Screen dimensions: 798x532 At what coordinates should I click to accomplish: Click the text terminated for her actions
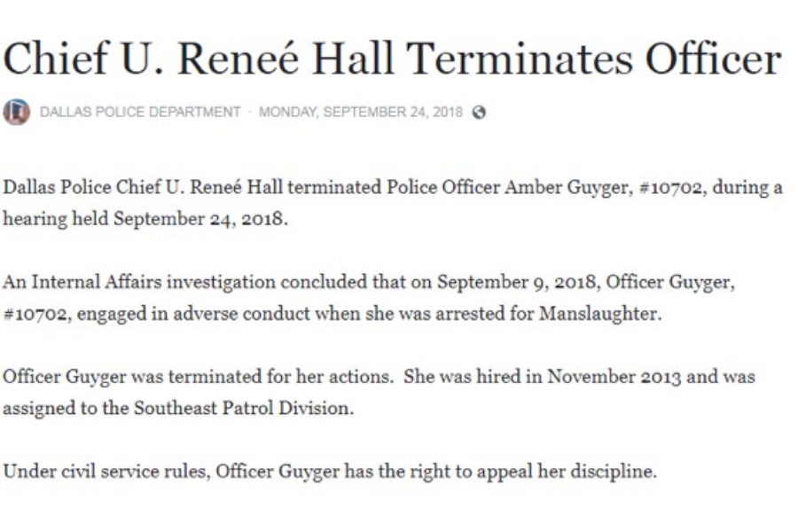click(x=281, y=377)
